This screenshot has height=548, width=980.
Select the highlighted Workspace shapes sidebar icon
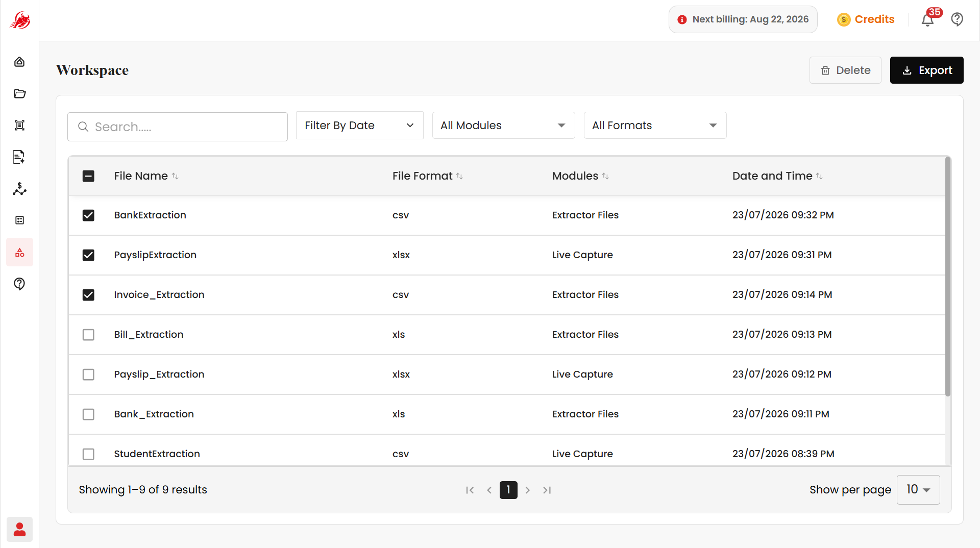coord(19,252)
